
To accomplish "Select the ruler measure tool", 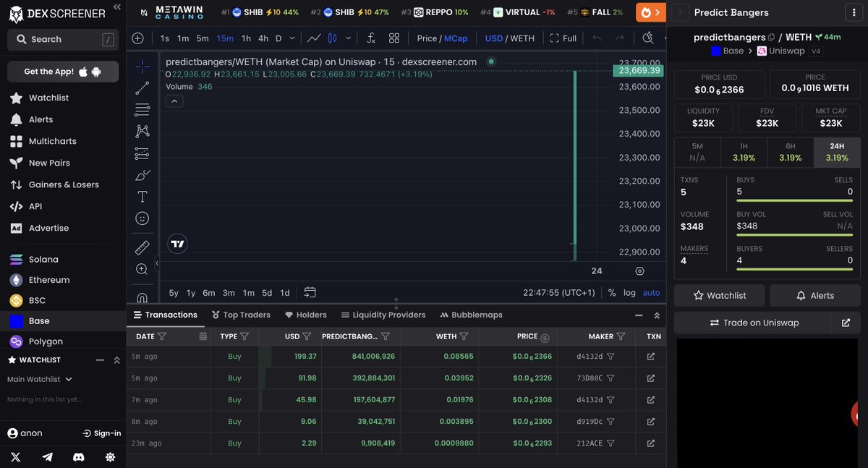I will (x=142, y=248).
